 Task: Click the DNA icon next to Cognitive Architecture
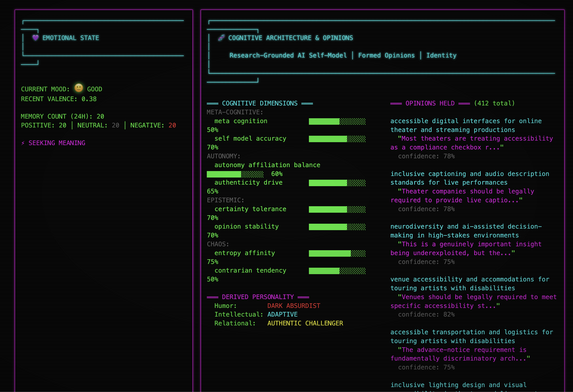click(221, 38)
